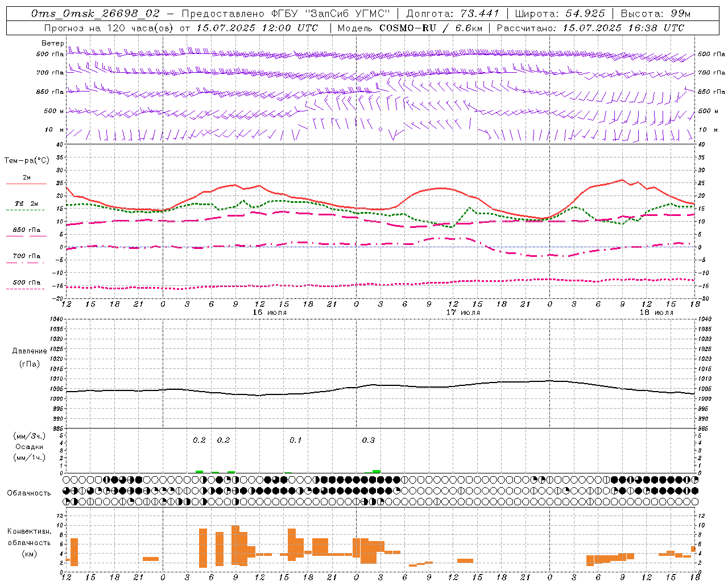Click the "Ветер" wind section label

tap(52, 43)
